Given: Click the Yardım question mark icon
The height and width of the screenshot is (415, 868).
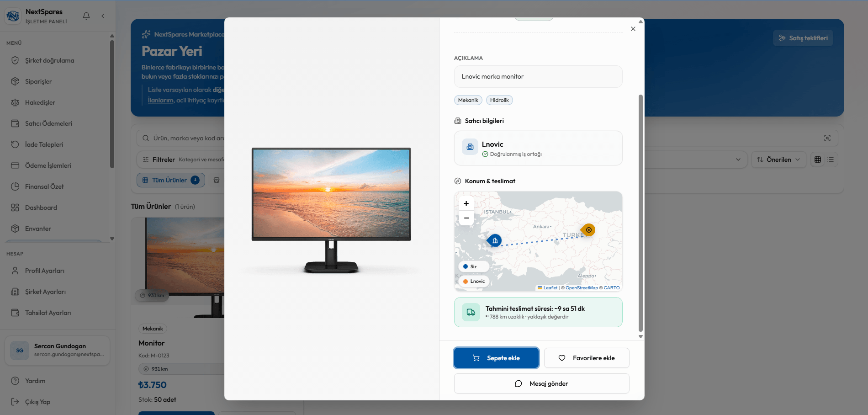Looking at the screenshot, I should coord(15,381).
